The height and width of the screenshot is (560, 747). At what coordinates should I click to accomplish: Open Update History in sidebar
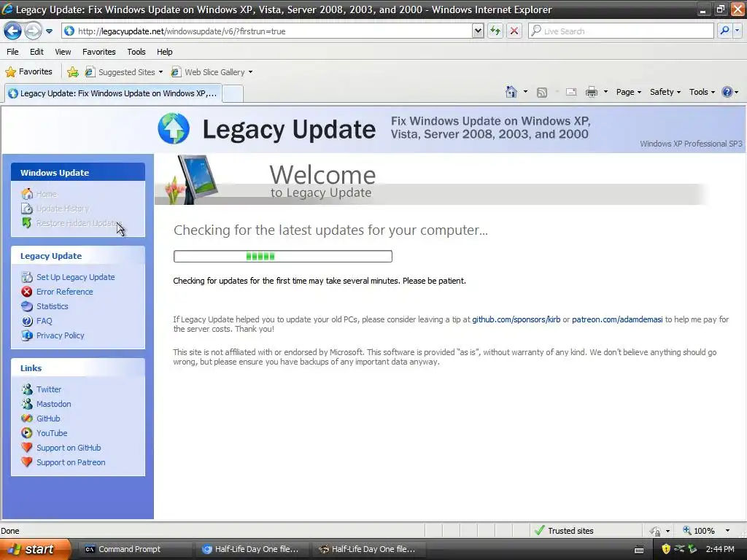[63, 209]
